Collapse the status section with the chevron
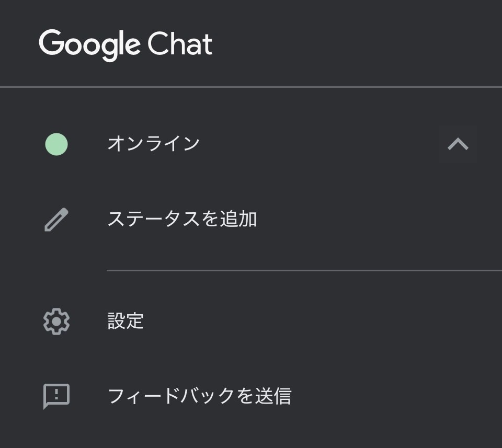Viewport: 502px width, 448px height. pyautogui.click(x=459, y=143)
